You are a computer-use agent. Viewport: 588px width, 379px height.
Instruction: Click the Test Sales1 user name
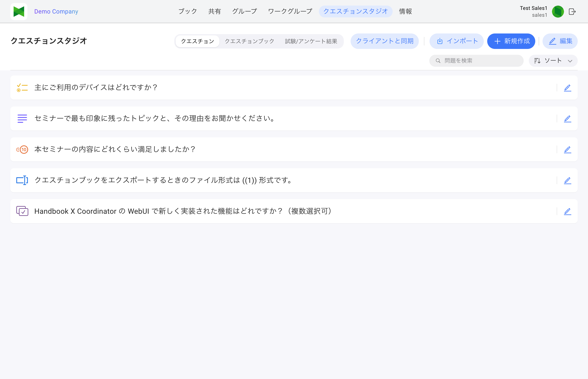click(533, 8)
